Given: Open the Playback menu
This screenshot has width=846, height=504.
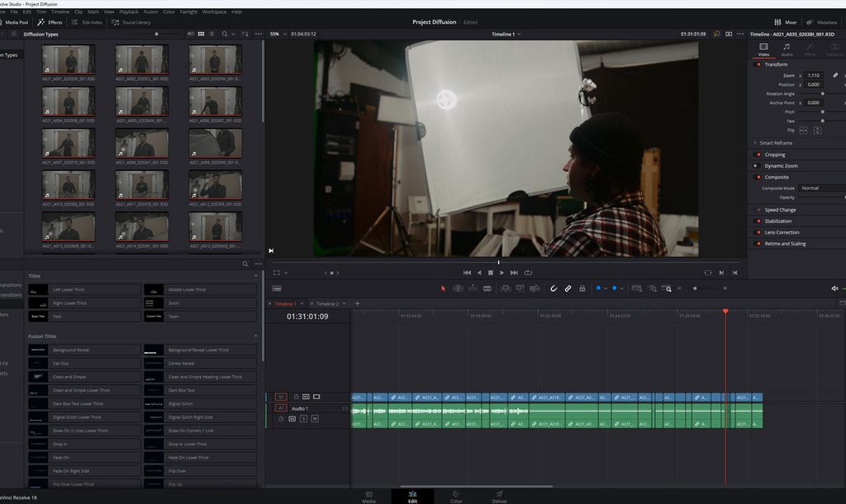Looking at the screenshot, I should click(130, 12).
